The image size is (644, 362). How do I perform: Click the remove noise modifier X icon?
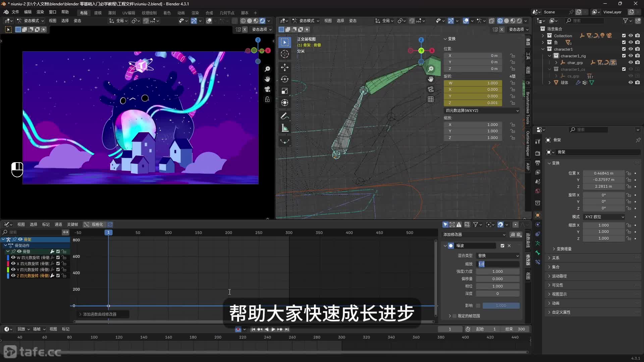509,246
